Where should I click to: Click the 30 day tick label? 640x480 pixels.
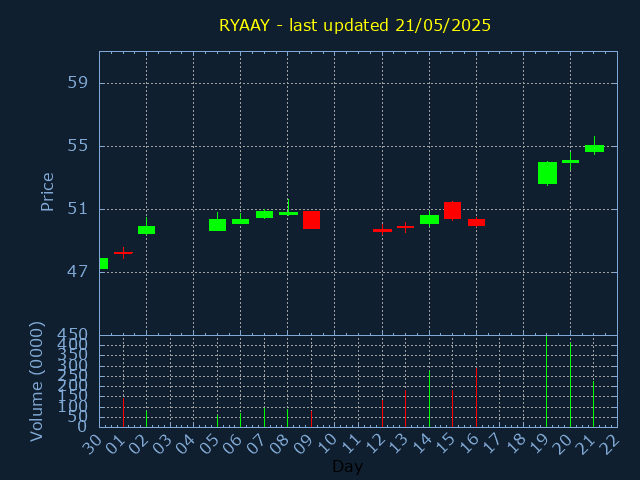pyautogui.click(x=92, y=444)
